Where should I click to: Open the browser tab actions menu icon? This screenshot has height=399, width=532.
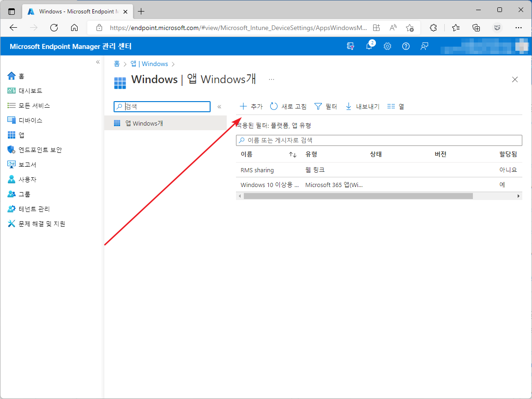click(12, 11)
